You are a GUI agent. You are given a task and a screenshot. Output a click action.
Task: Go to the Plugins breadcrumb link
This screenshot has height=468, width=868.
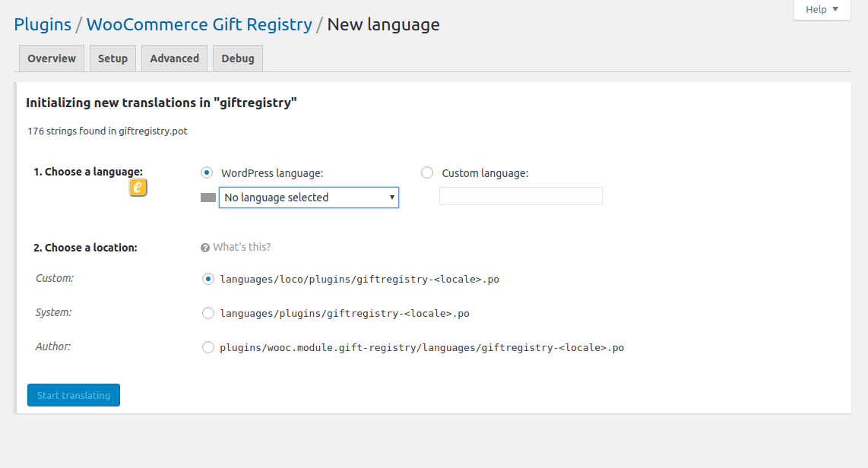pos(43,24)
